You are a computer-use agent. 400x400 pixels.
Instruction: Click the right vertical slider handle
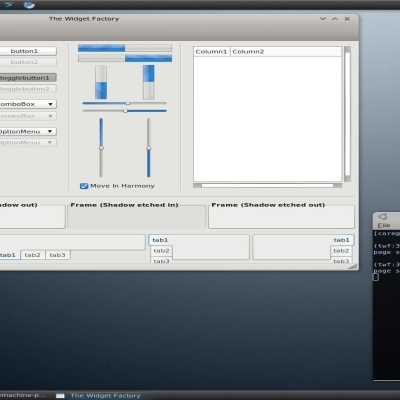pos(149,148)
